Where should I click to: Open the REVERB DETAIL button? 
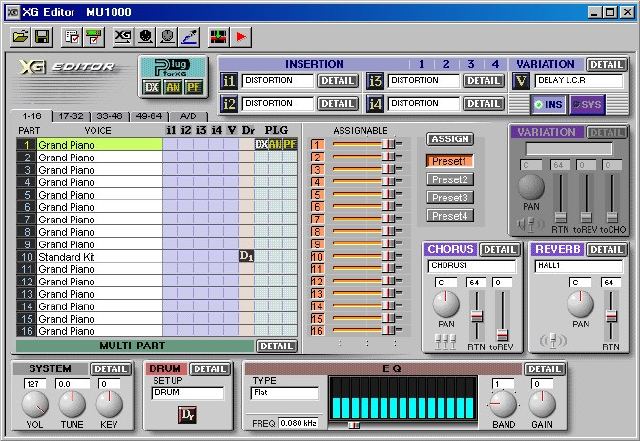coord(607,249)
